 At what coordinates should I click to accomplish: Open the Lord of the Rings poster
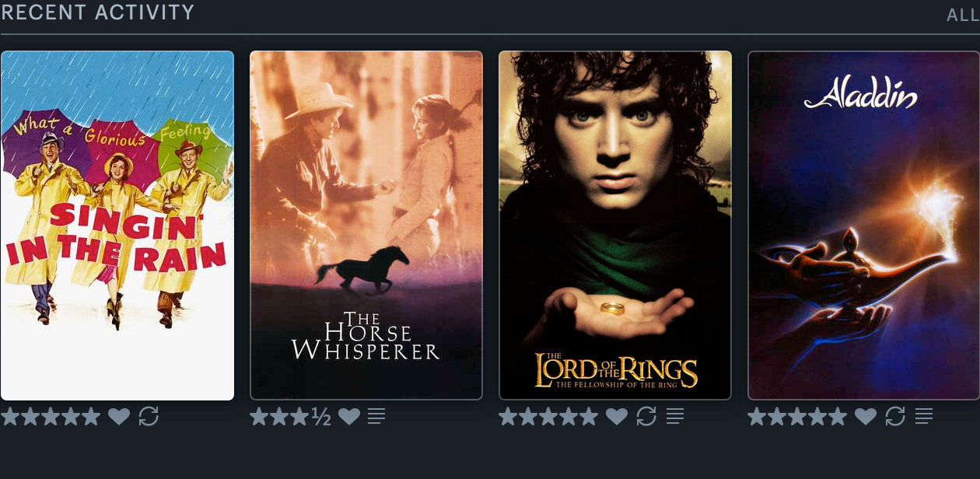(615, 226)
